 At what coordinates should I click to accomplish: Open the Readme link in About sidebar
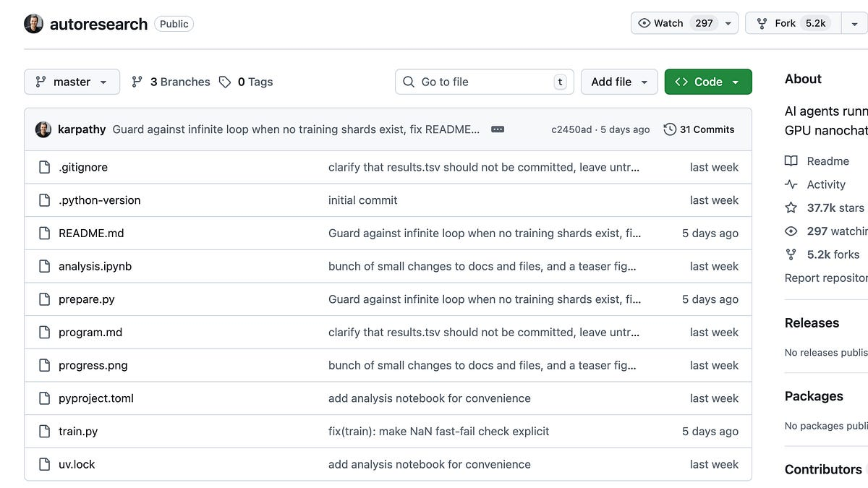[827, 161]
